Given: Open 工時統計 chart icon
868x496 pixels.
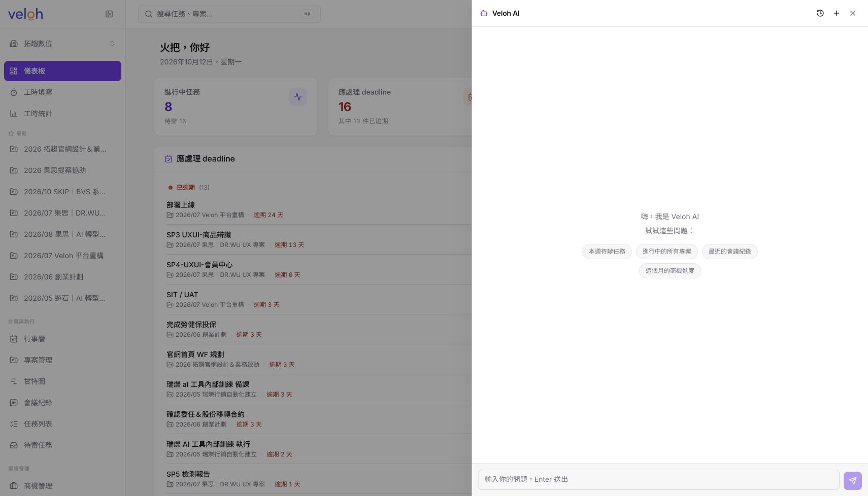Looking at the screenshot, I should point(14,114).
